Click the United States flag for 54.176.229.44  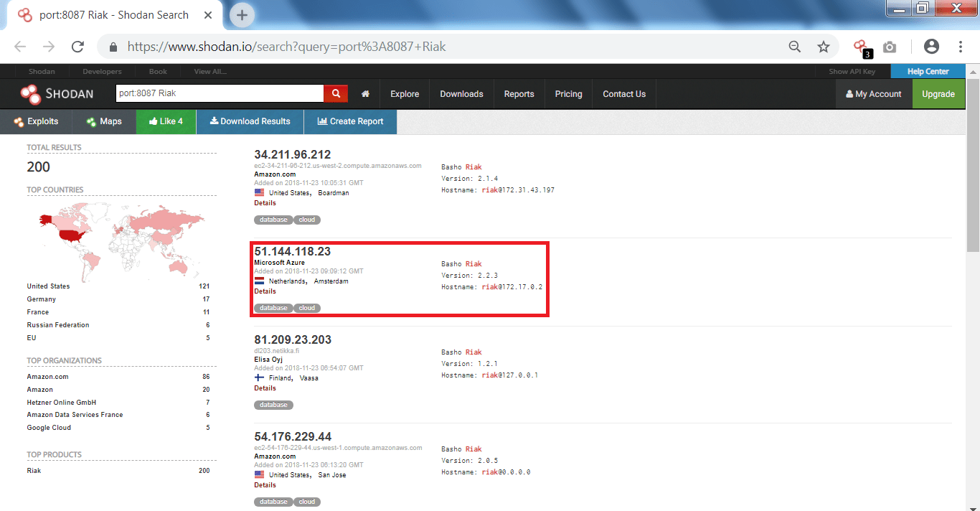pyautogui.click(x=259, y=474)
